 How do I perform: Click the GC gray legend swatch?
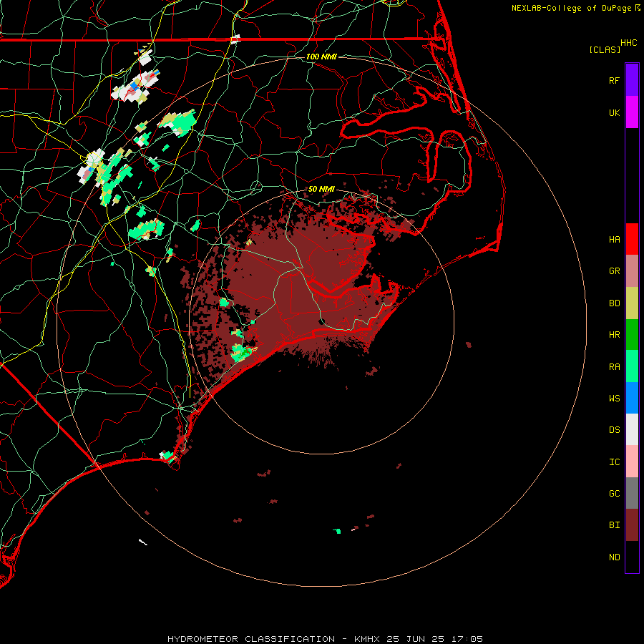[632, 493]
